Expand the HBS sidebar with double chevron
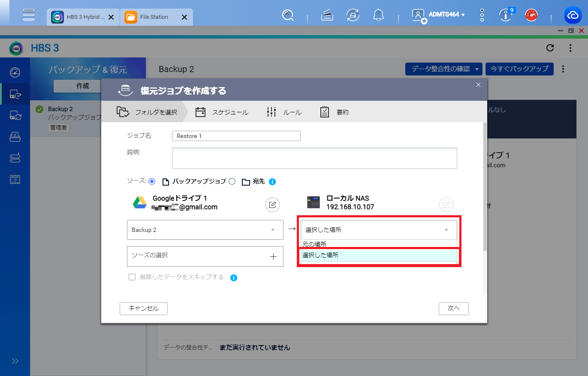The image size is (588, 376). point(15,361)
